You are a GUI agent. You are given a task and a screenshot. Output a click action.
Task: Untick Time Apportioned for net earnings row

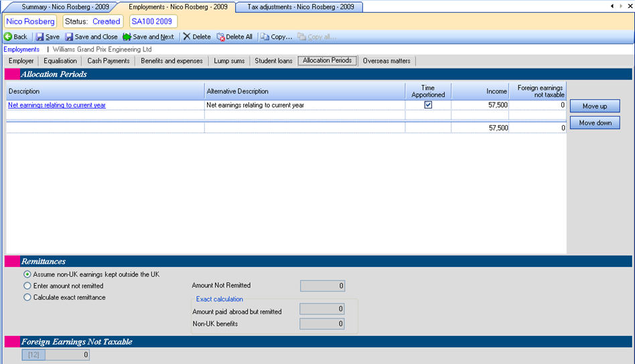point(428,105)
